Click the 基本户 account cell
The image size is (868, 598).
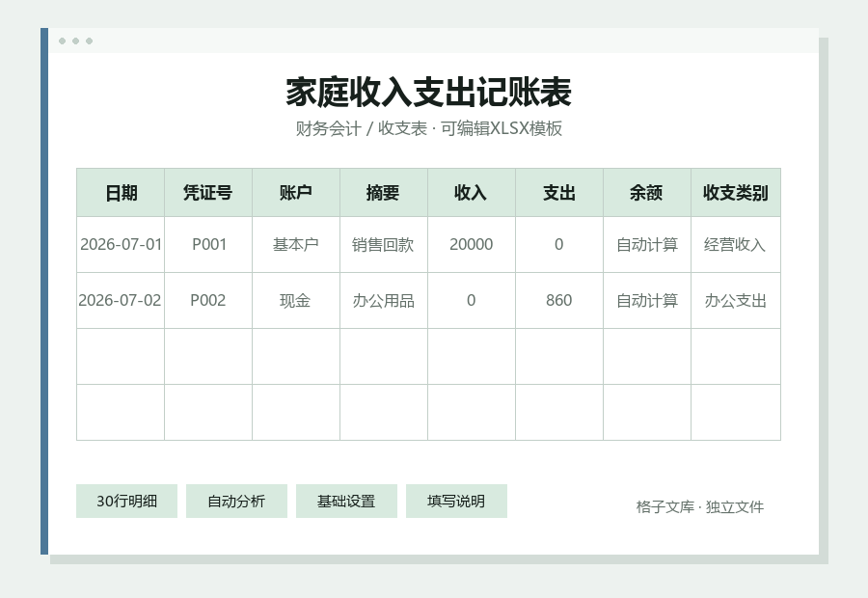(296, 244)
